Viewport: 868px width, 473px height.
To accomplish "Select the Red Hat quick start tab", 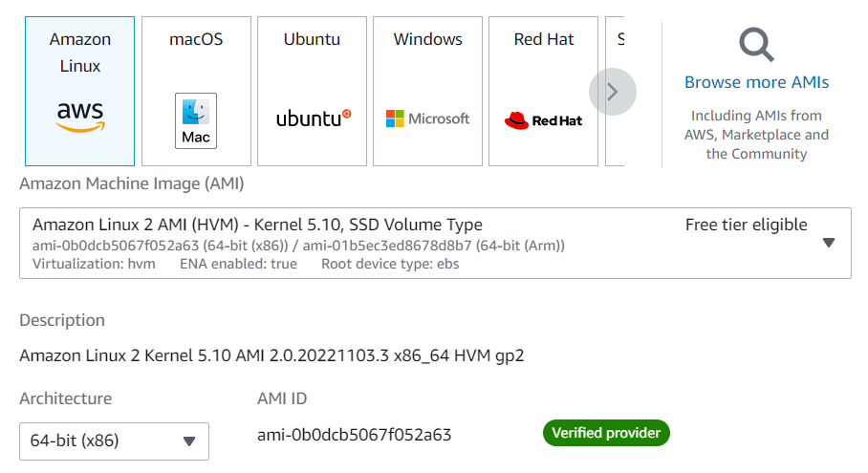I will pos(543,39).
